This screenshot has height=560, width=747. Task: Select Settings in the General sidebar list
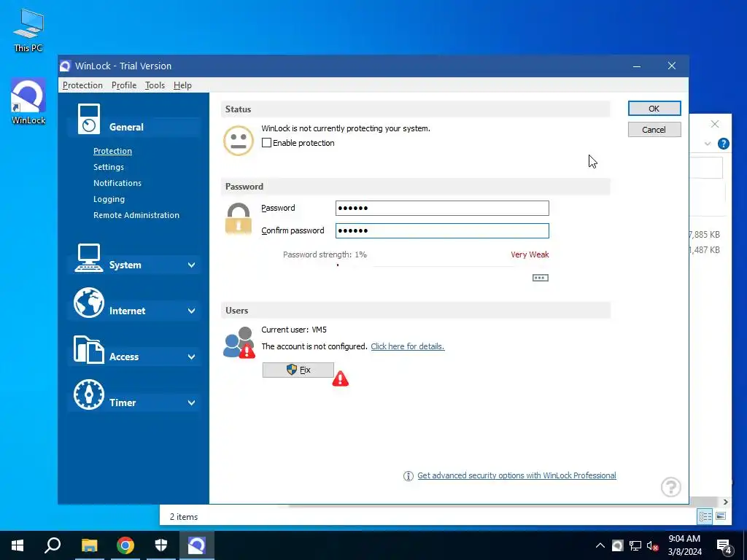[109, 167]
